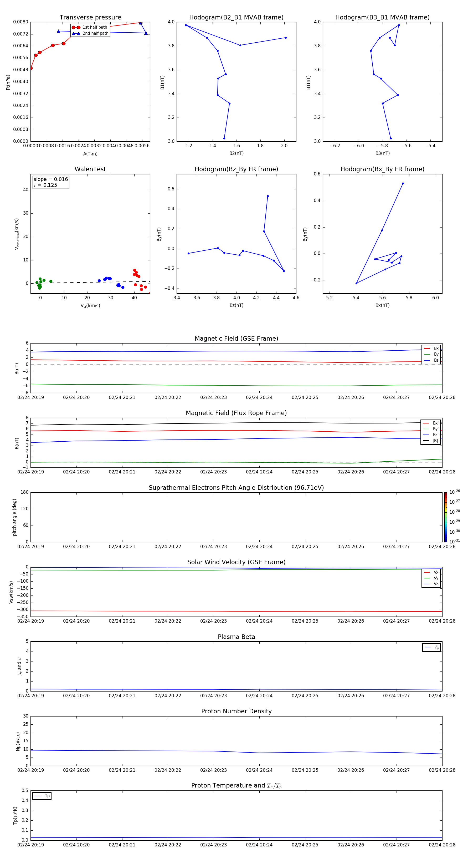Click the 'Hodogram(Bx_By FR frame)' title
This screenshot has height=868, width=473.
tap(382, 169)
